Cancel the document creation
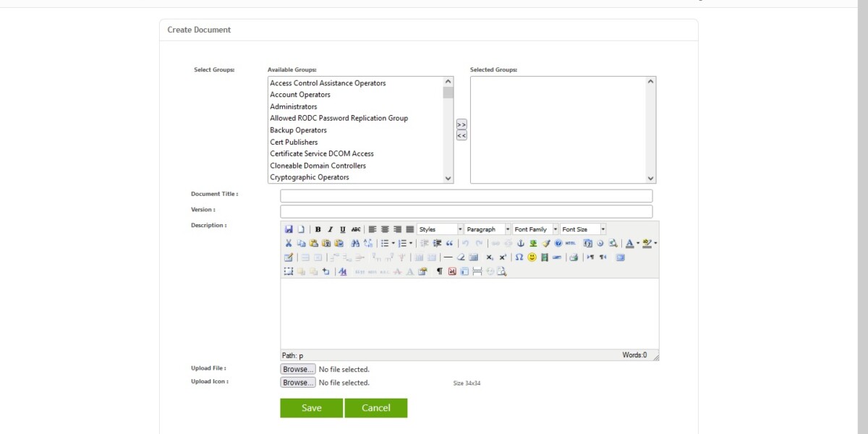868x434 pixels. tap(376, 407)
